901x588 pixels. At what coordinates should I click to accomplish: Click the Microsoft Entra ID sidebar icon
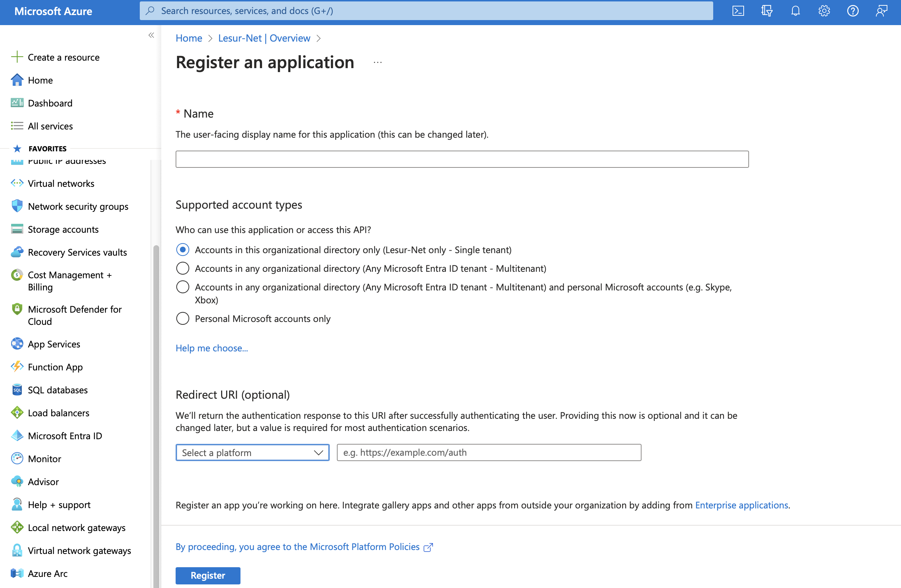coord(17,435)
